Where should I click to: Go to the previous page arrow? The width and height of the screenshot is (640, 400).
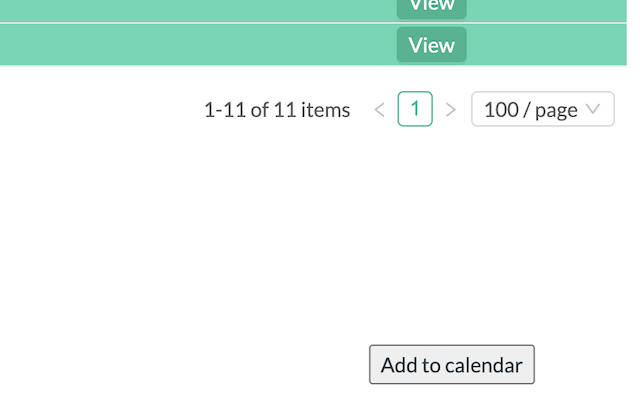(x=379, y=110)
